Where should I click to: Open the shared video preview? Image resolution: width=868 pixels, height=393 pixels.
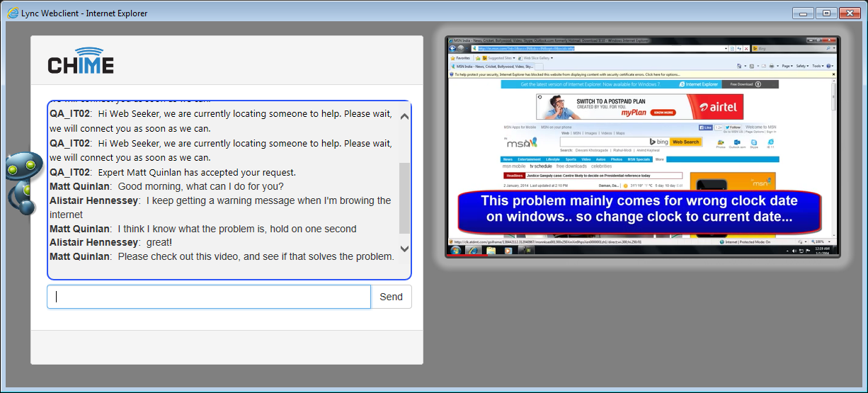point(642,147)
